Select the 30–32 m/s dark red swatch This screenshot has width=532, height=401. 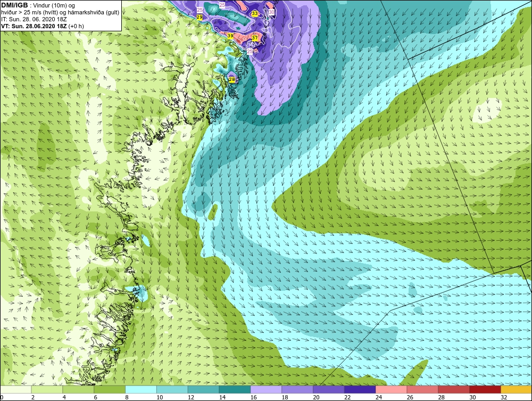485,389
